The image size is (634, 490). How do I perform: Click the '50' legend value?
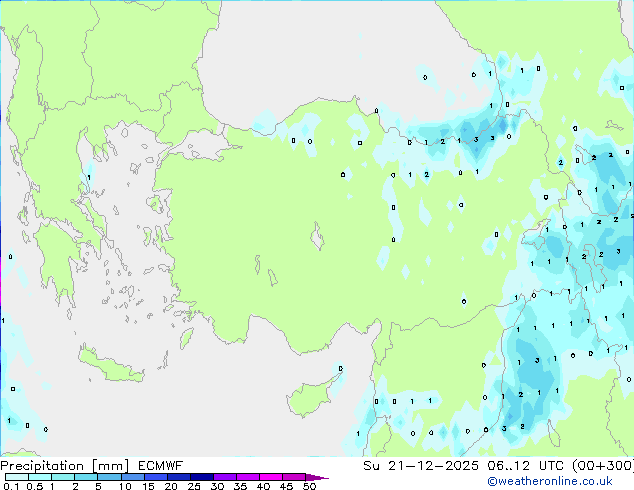tap(309, 486)
